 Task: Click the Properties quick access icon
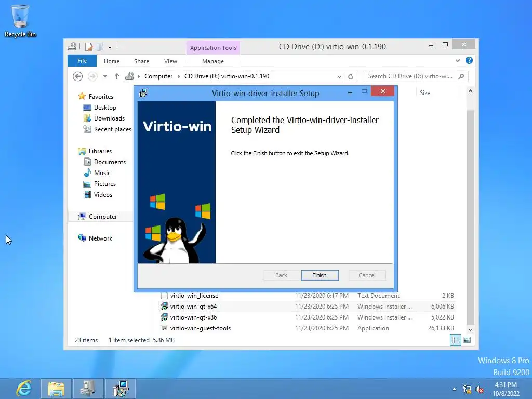pos(89,46)
